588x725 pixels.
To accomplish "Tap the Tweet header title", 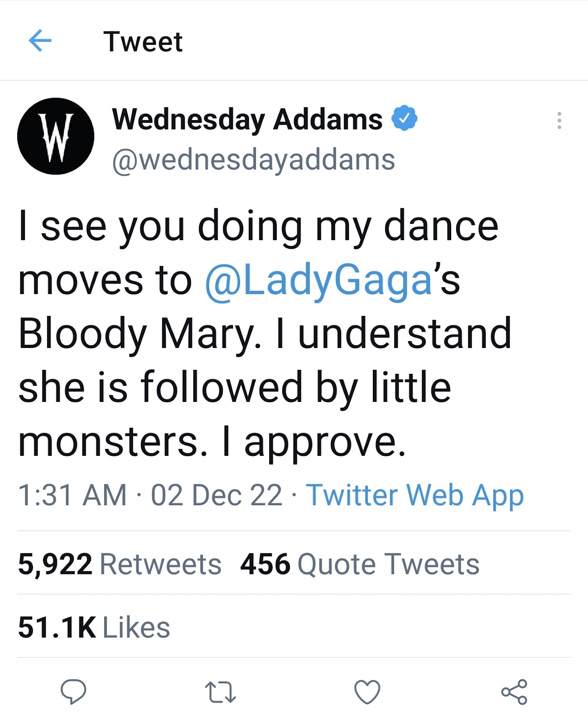I will pos(143,42).
